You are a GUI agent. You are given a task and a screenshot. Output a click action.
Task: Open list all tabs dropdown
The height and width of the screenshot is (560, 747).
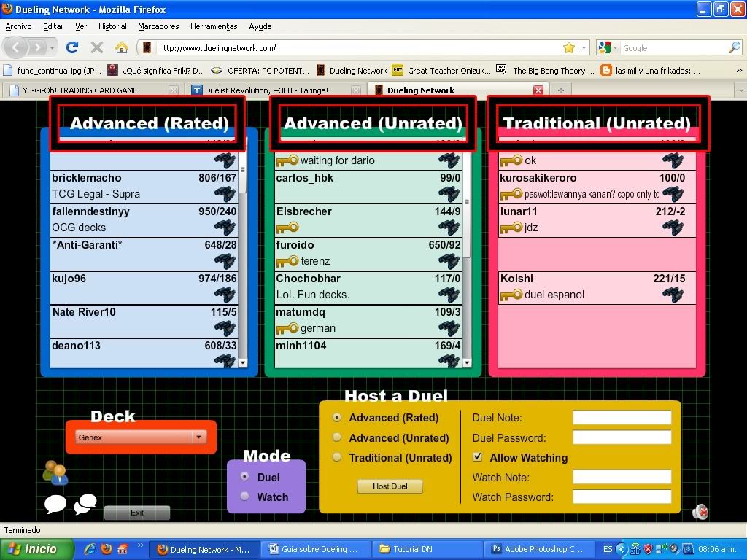(741, 90)
